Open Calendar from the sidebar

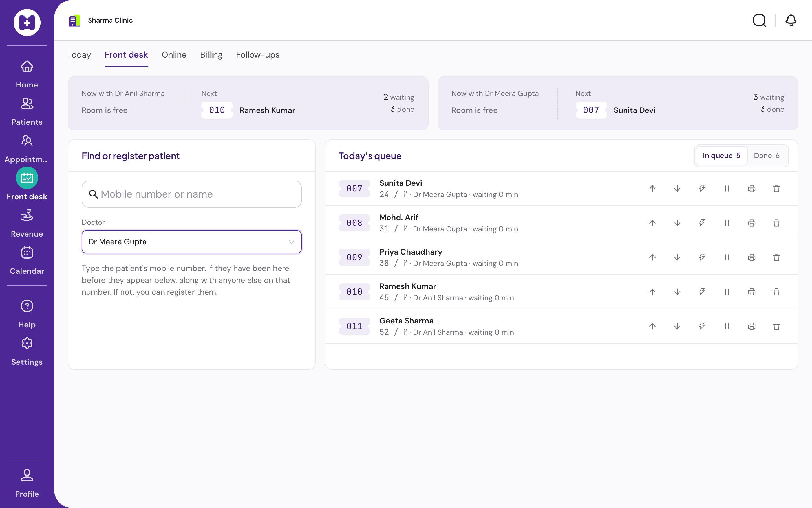[x=27, y=260]
